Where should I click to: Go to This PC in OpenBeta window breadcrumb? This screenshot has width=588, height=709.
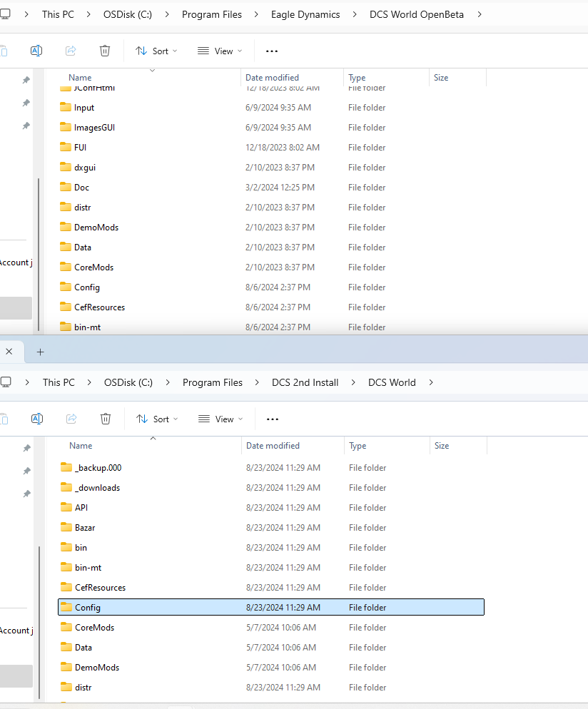[x=58, y=14]
